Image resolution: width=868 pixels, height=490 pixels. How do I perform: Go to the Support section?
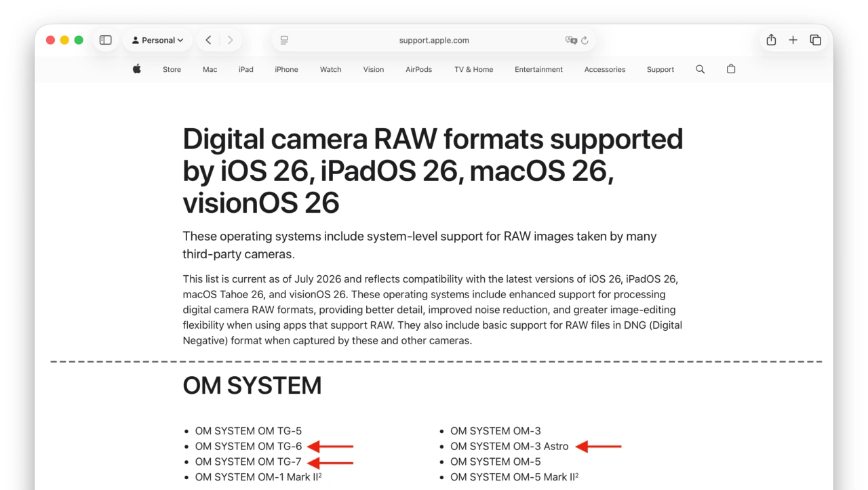660,69
